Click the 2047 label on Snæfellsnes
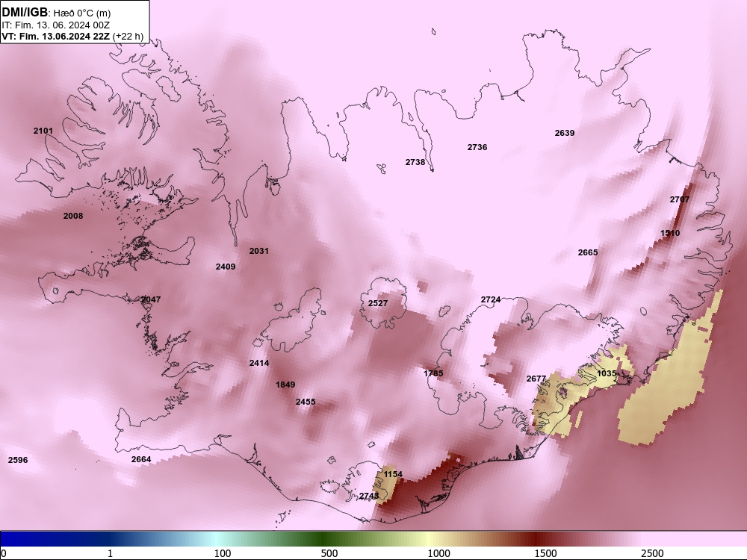Viewport: 747px width, 560px height. pyautogui.click(x=151, y=299)
